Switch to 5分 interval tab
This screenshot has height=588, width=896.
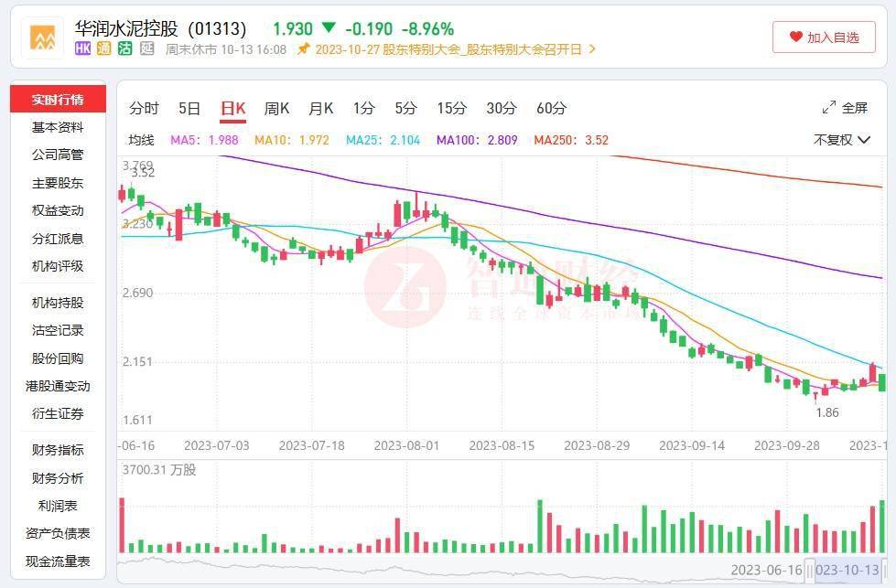coord(405,108)
